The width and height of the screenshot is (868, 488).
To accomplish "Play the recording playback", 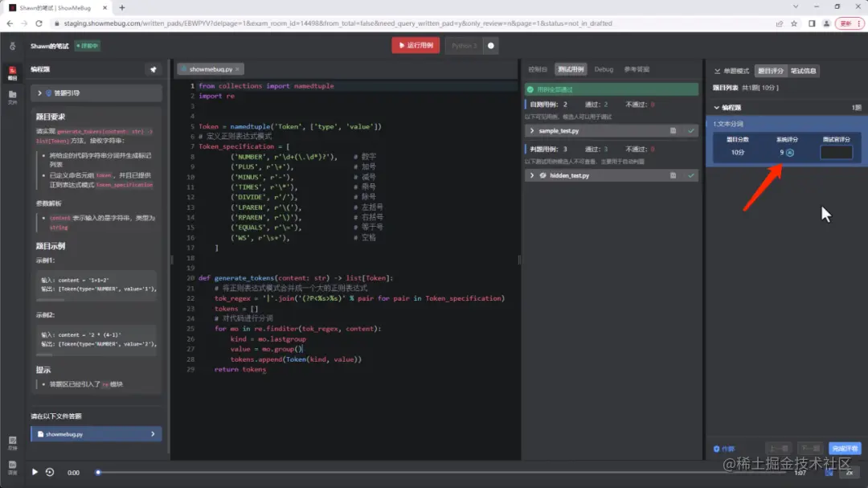I will pyautogui.click(x=35, y=473).
